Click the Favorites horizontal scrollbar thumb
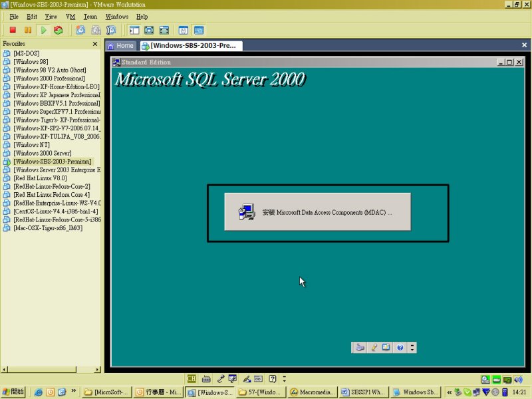This screenshot has width=532, height=399. click(42, 369)
